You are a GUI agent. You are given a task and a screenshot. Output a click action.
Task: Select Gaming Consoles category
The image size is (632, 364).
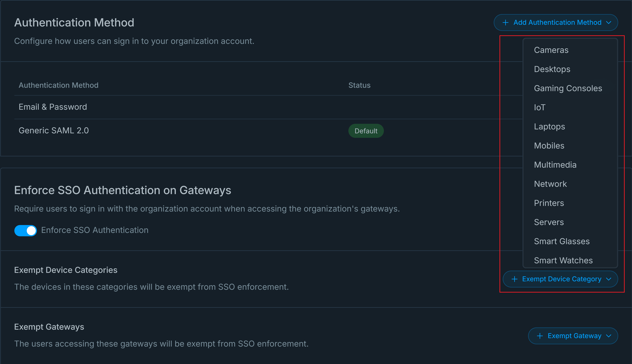coord(568,88)
